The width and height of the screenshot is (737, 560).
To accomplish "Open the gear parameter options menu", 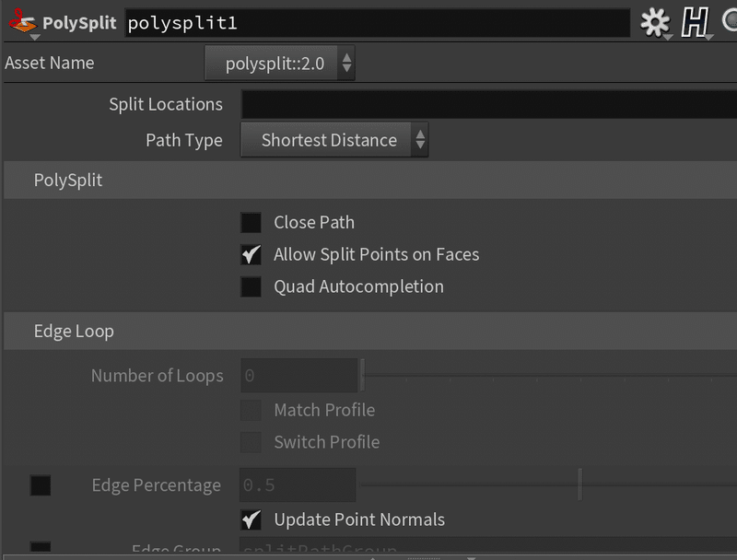I will (655, 23).
